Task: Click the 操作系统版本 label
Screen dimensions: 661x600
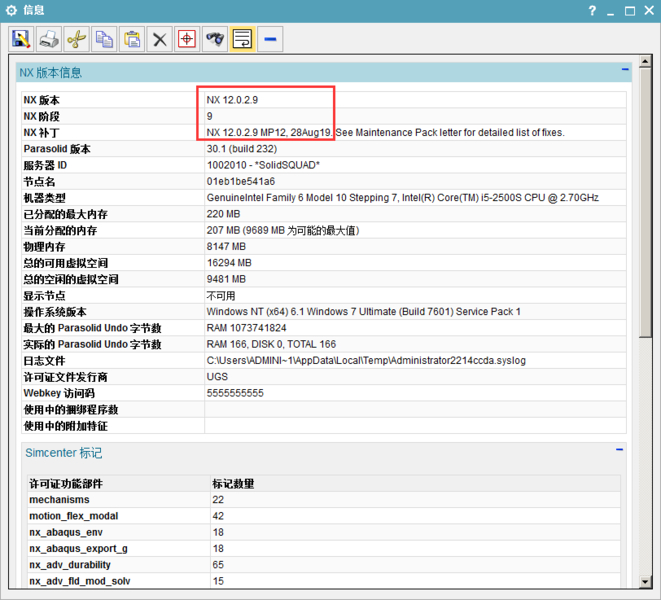Action: click(x=55, y=312)
